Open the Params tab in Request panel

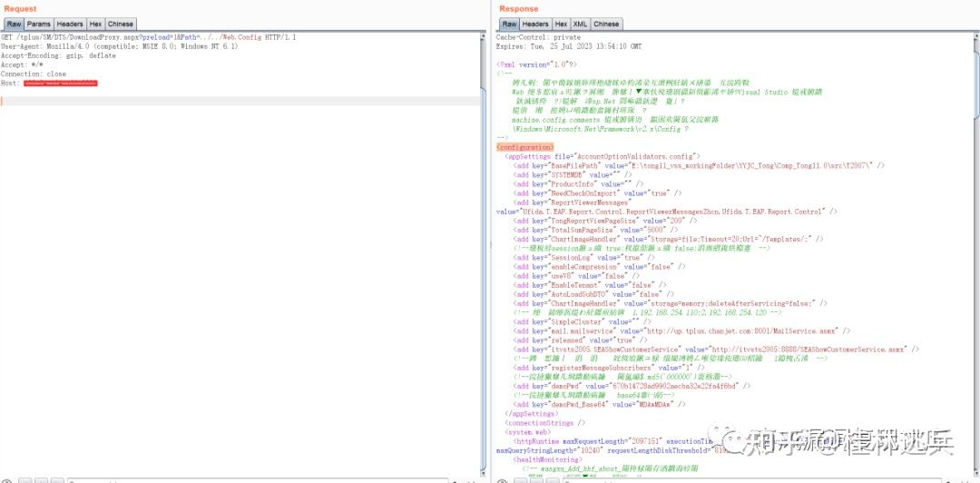tap(39, 24)
